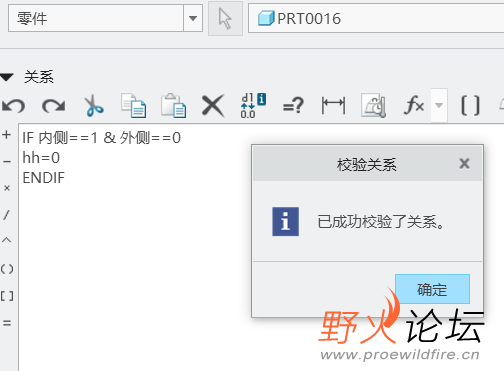Viewport: 504px width, 371px height.
Task: Delete selected relation with the X icon
Action: [213, 106]
